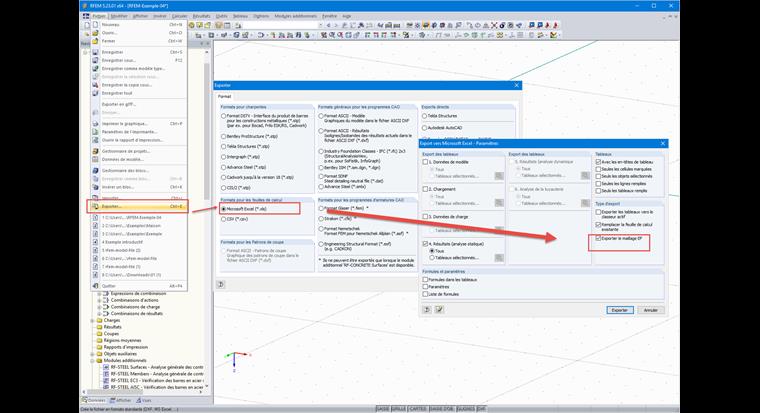Collapse Modules additionnels folder in navigator
760x413 pixels.
point(93,361)
